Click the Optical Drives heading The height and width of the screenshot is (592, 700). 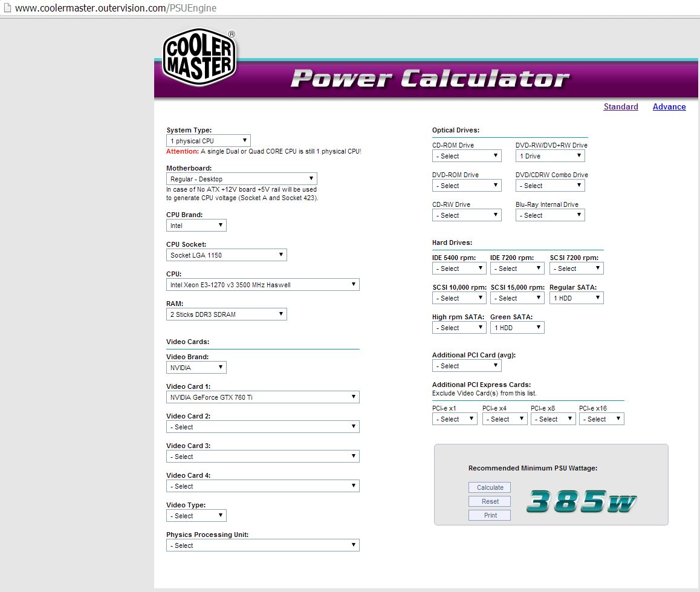[x=456, y=130]
